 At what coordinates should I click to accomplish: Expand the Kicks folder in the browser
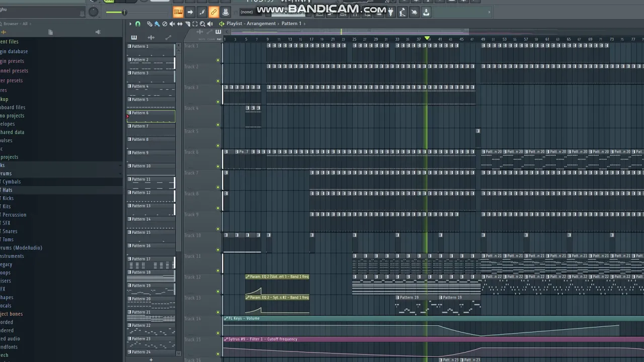coord(8,198)
